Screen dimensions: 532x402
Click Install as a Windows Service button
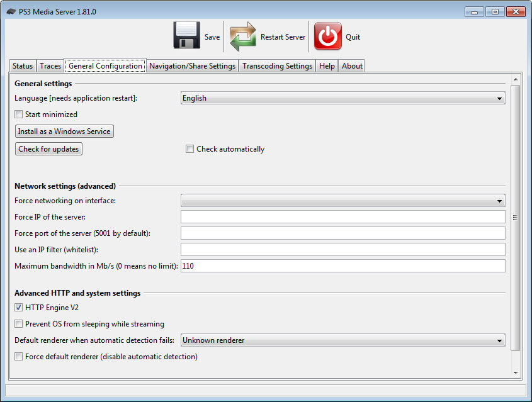pyautogui.click(x=64, y=131)
